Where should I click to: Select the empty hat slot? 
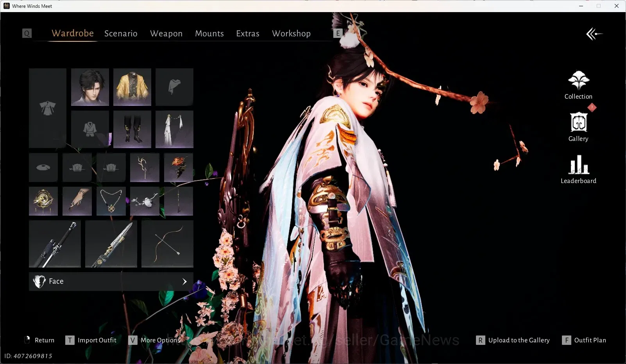tap(43, 168)
